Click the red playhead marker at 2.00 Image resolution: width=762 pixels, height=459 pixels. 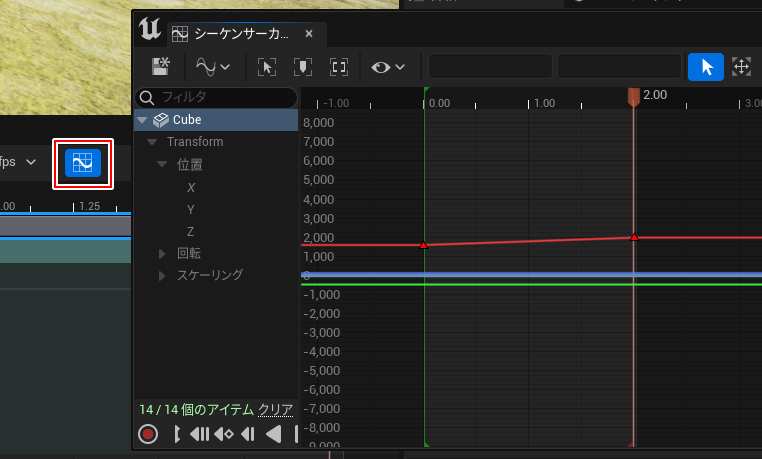point(633,96)
